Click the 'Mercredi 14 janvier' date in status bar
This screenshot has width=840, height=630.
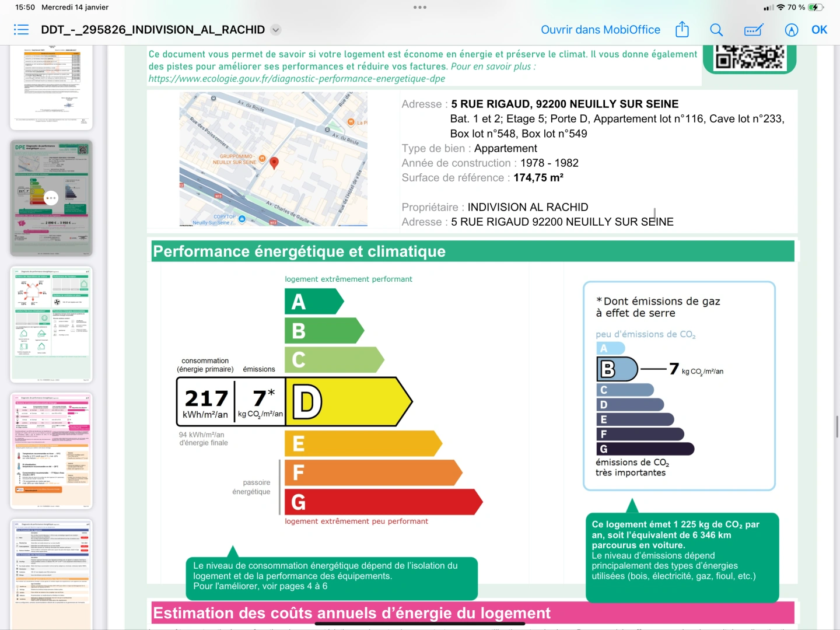[x=75, y=8]
